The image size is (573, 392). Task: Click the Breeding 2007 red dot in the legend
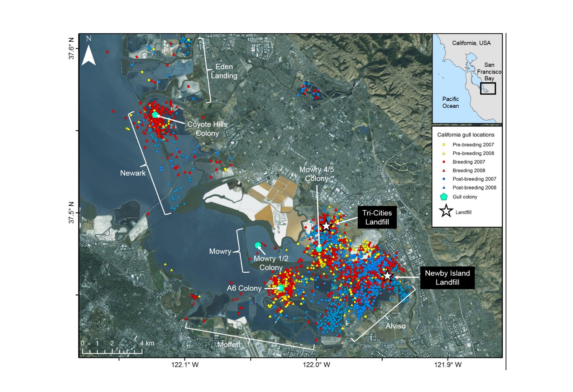pos(444,162)
